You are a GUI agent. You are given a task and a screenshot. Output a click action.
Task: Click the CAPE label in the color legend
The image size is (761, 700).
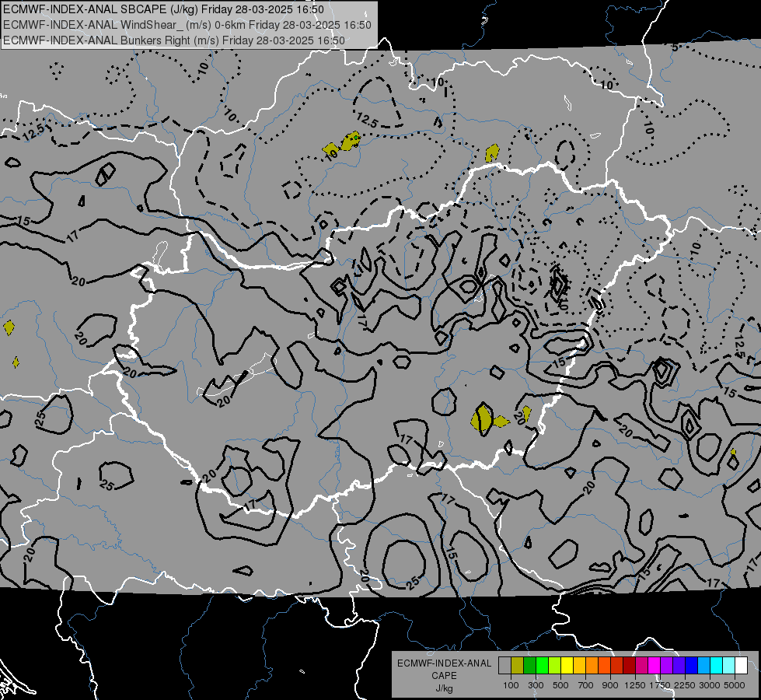444,676
